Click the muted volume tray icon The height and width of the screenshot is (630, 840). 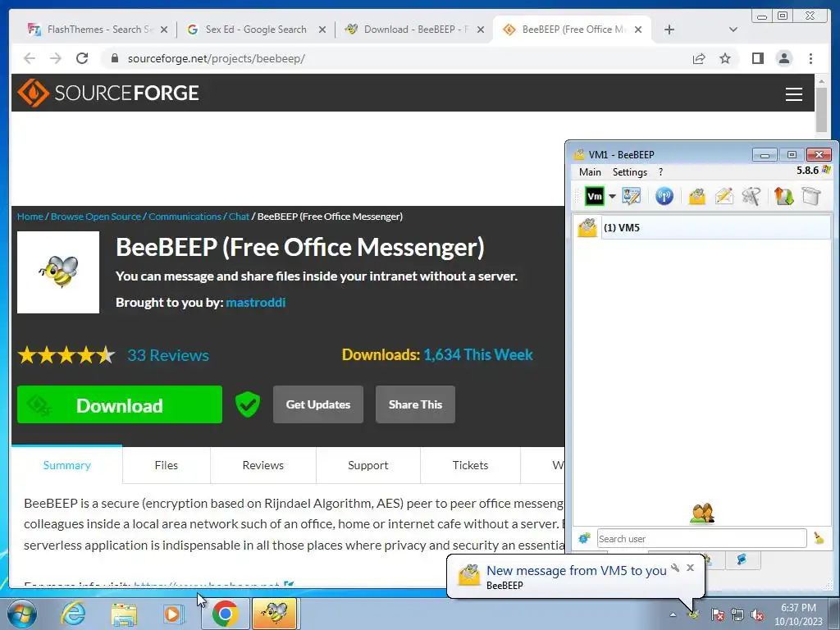click(757, 614)
